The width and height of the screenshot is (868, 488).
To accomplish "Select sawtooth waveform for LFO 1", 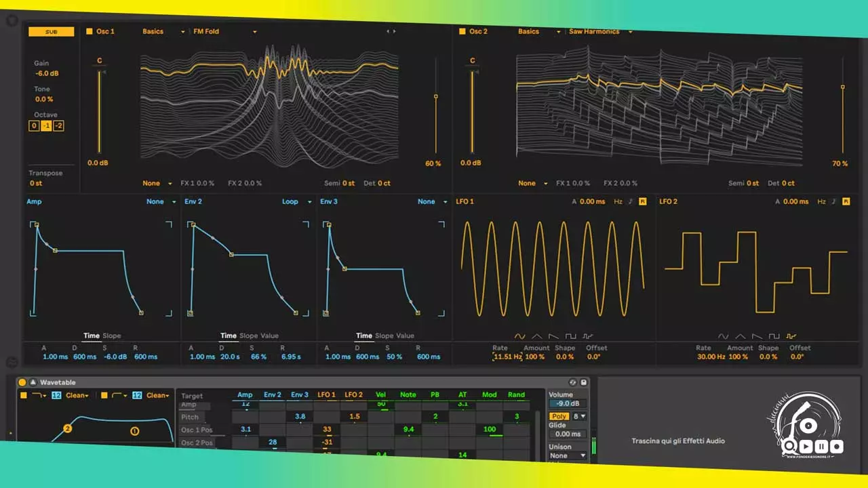I will point(554,336).
